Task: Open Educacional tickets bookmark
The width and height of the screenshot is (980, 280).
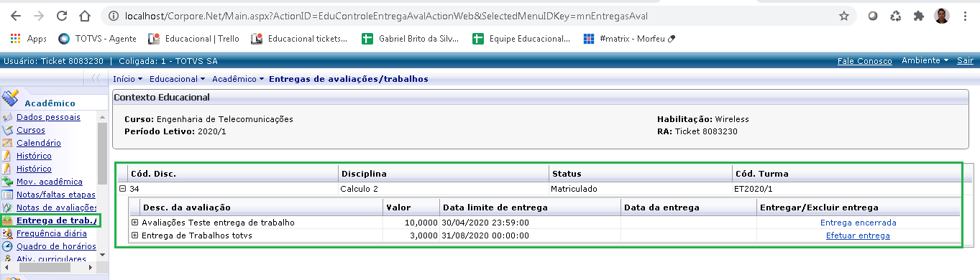Action: 299,39
